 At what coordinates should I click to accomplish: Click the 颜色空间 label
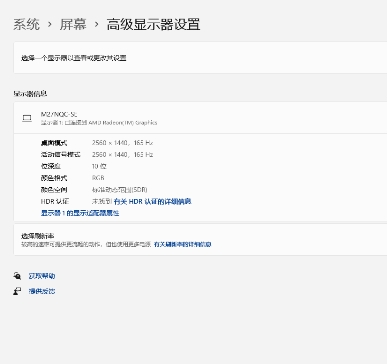click(x=54, y=190)
